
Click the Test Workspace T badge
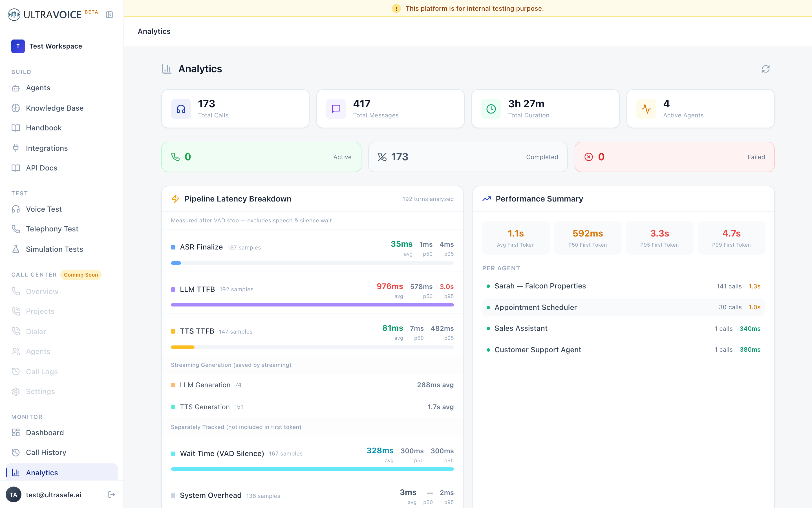[18, 46]
